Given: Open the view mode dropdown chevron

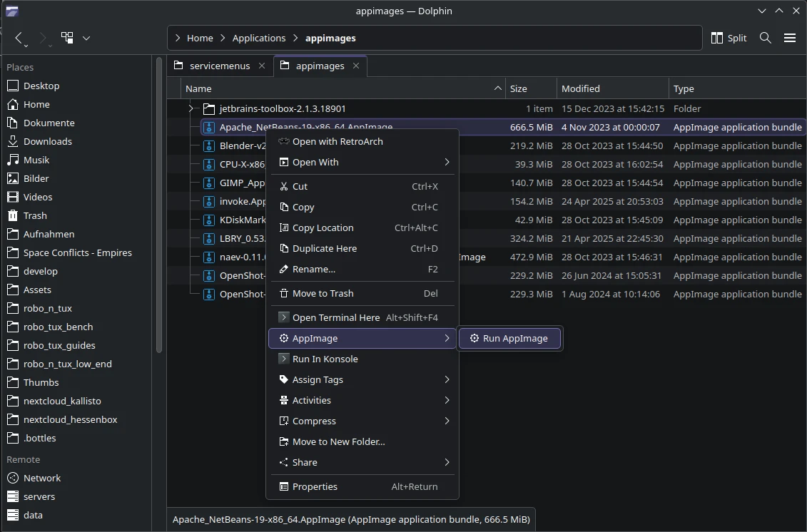Looking at the screenshot, I should tap(86, 38).
